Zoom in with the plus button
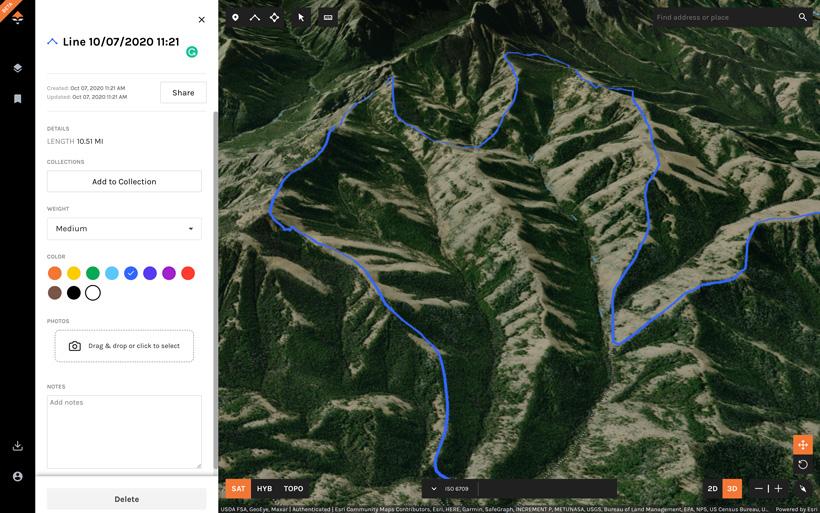The height and width of the screenshot is (513, 820). [x=778, y=488]
